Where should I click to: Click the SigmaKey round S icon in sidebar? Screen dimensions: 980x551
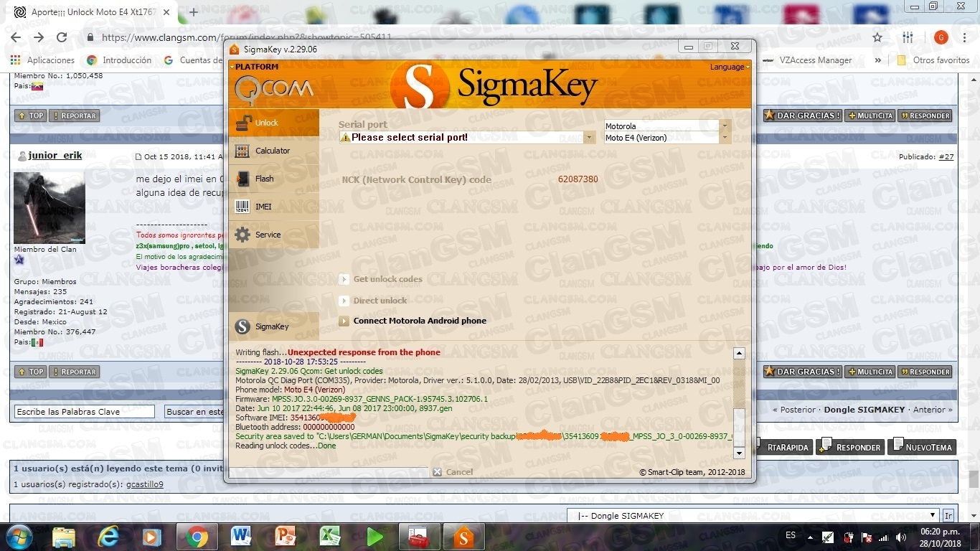242,326
